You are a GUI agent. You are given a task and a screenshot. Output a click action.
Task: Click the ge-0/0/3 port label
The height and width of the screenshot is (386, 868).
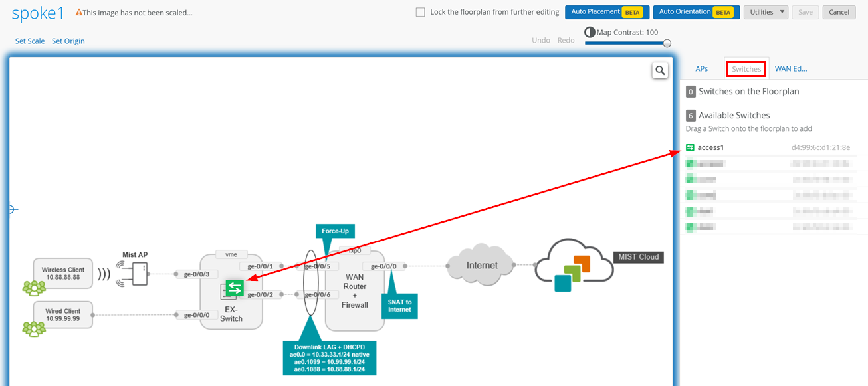tap(196, 274)
